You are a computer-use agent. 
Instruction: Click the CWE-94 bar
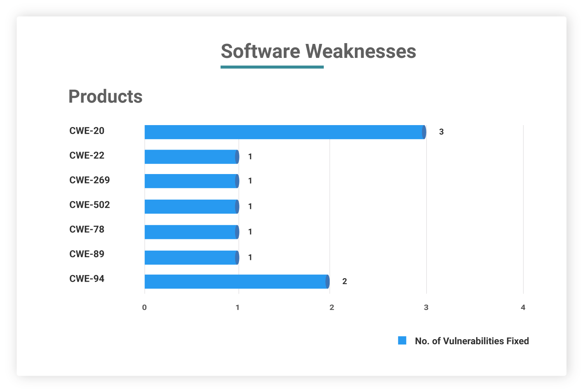[x=237, y=282]
